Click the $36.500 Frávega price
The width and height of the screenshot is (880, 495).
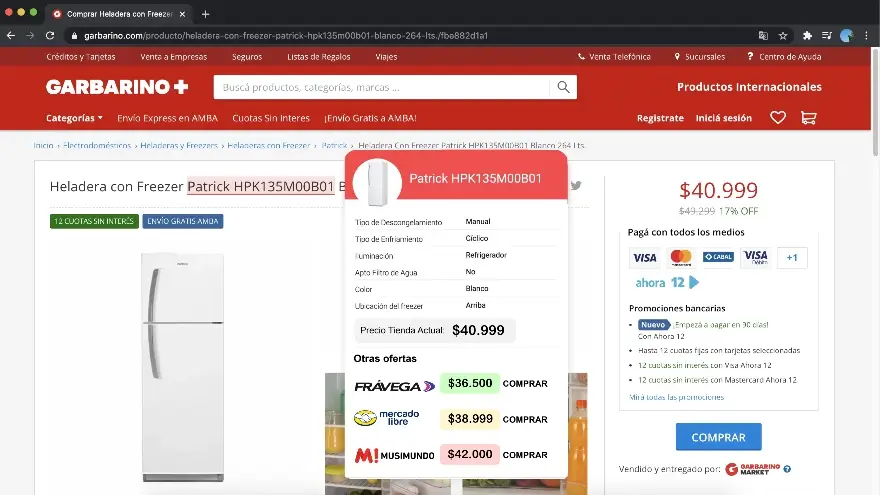[x=470, y=383]
